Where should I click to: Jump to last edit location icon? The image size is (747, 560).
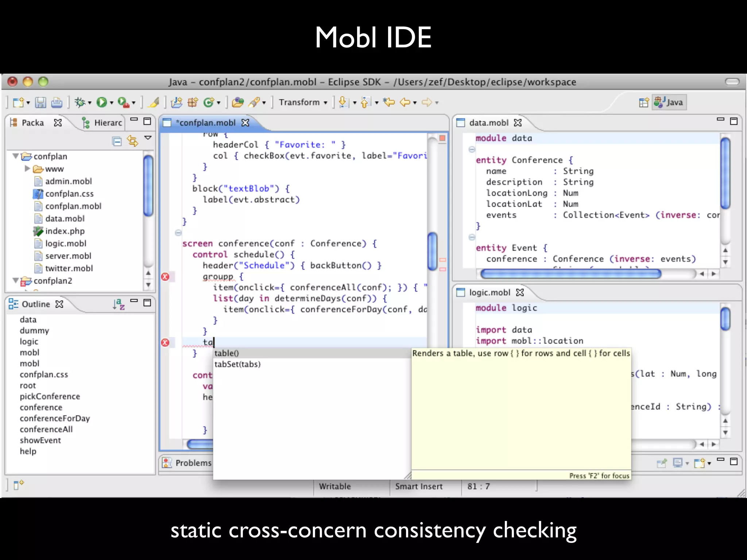pyautogui.click(x=389, y=102)
